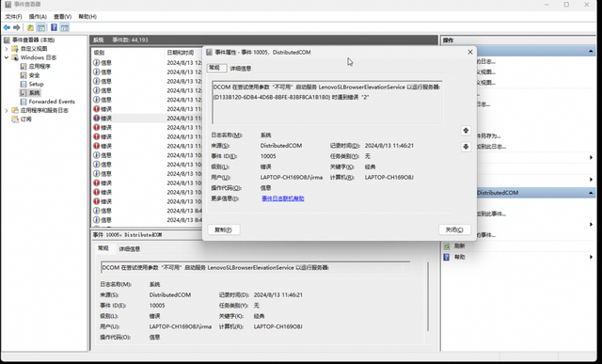Open the 帮助(H) menu in menu bar

pyautogui.click(x=87, y=17)
